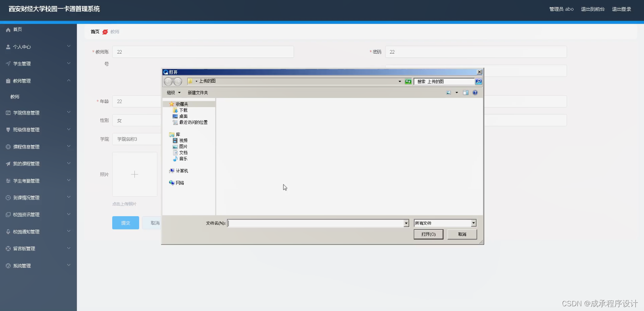
Task: Click the 打开(O) open button
Action: pyautogui.click(x=428, y=234)
